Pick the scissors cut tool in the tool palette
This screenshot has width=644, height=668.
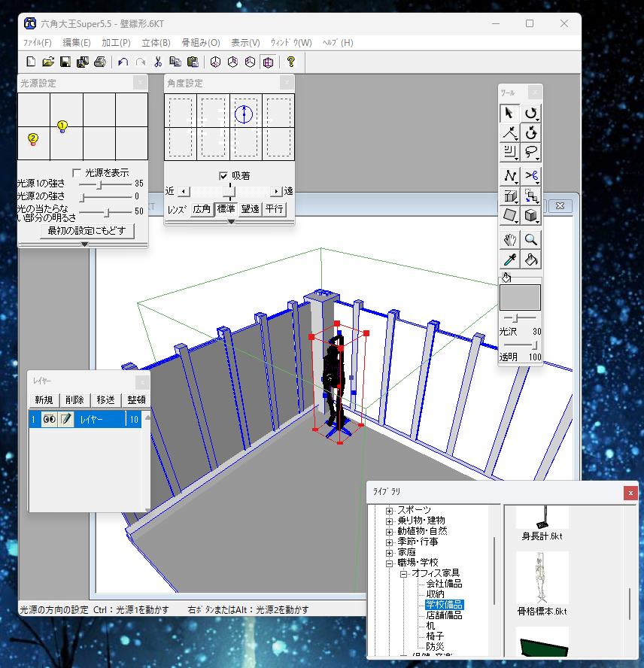[531, 176]
